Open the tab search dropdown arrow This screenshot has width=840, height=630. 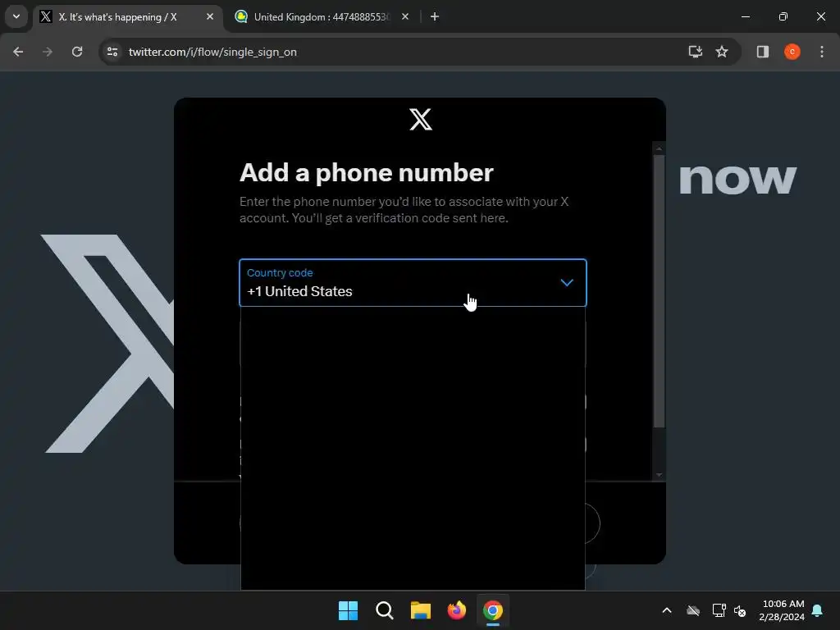click(x=16, y=16)
